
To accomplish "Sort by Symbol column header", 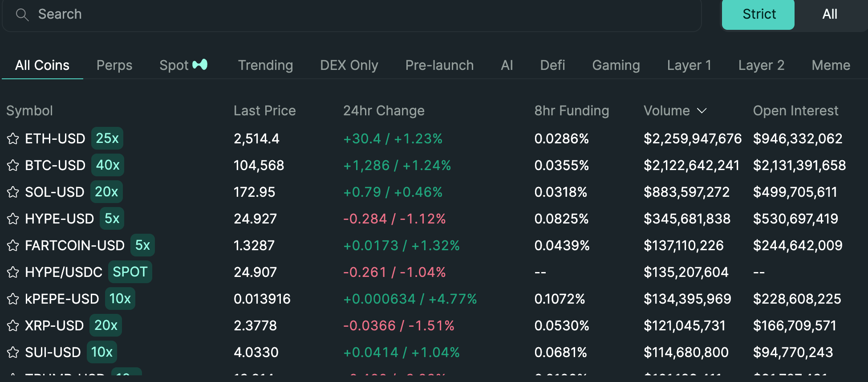I will click(29, 110).
